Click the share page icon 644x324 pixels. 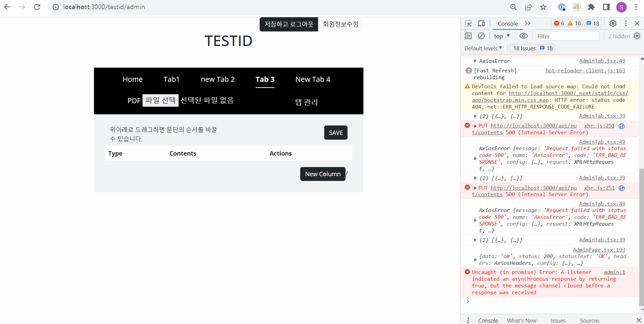coord(528,7)
